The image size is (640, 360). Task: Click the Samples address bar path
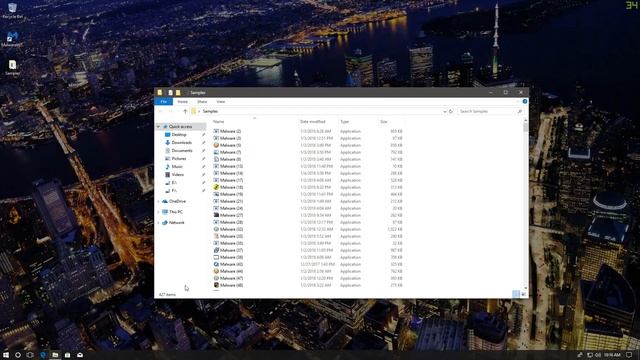pos(211,111)
